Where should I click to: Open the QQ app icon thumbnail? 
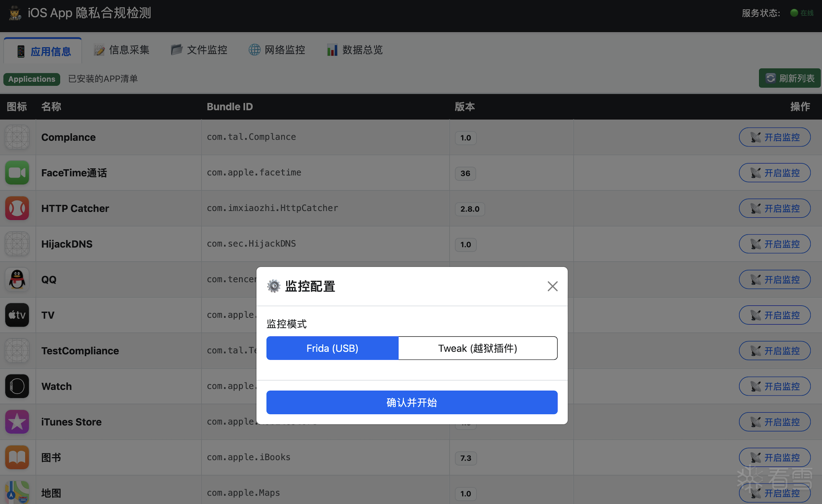coord(17,279)
